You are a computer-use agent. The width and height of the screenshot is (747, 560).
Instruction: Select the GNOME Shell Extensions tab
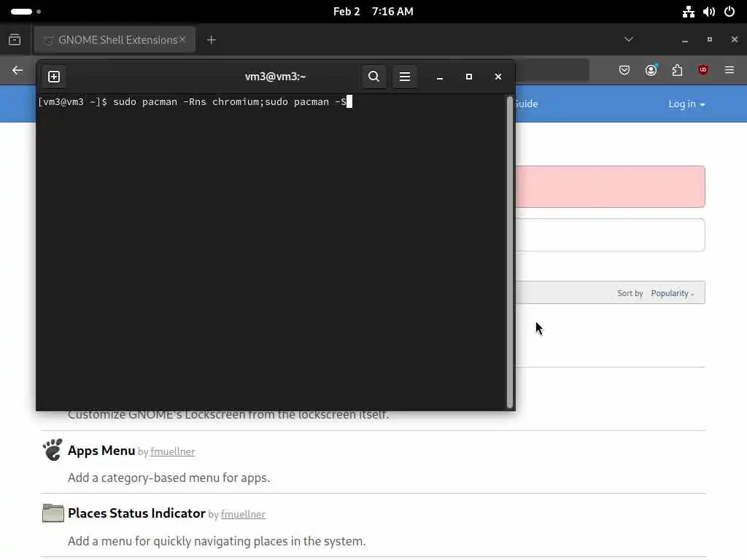pyautogui.click(x=115, y=40)
